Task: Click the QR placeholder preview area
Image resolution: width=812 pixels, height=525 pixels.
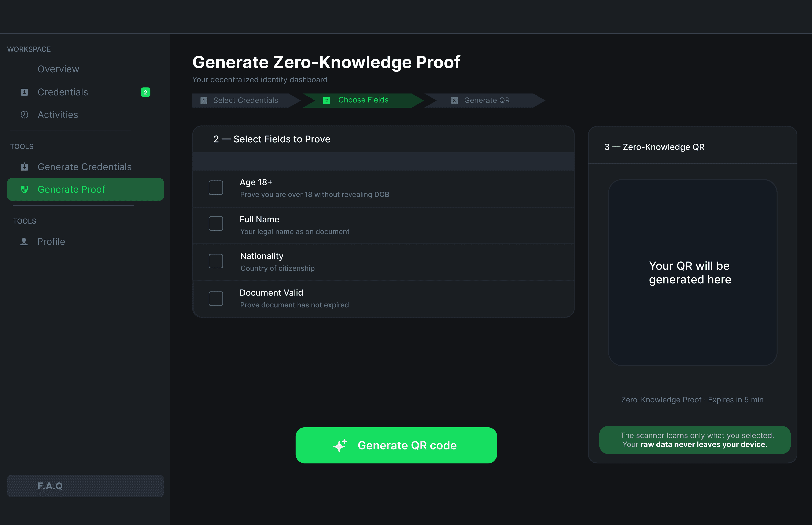Action: click(692, 273)
